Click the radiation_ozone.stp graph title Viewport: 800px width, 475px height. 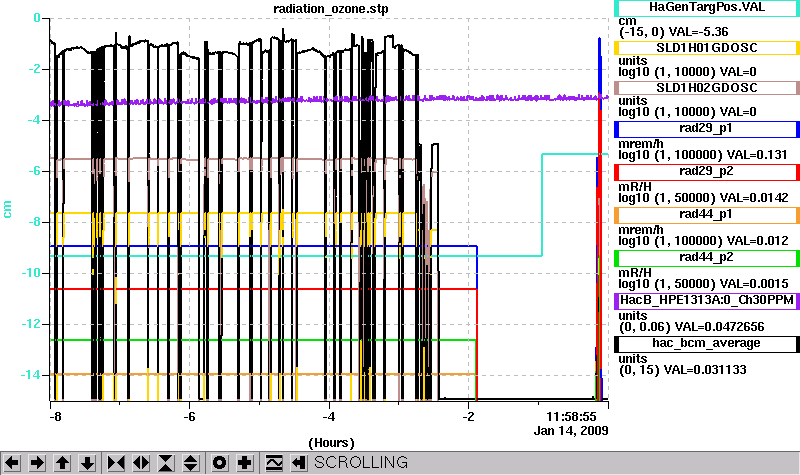pos(331,9)
